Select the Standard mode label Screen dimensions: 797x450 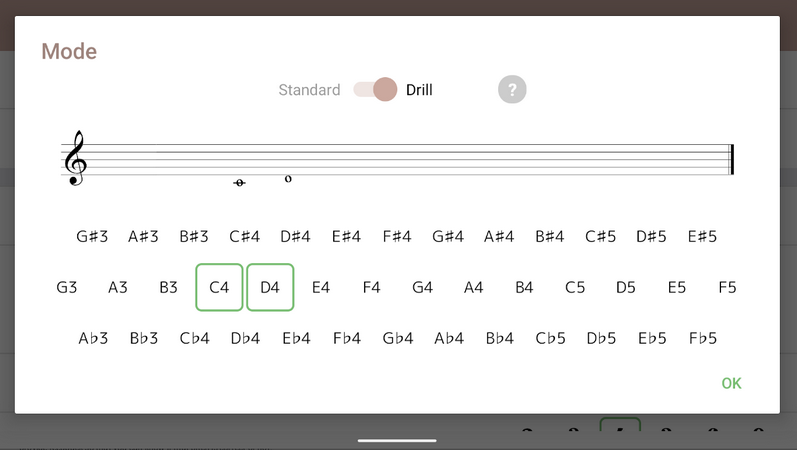[x=309, y=90]
